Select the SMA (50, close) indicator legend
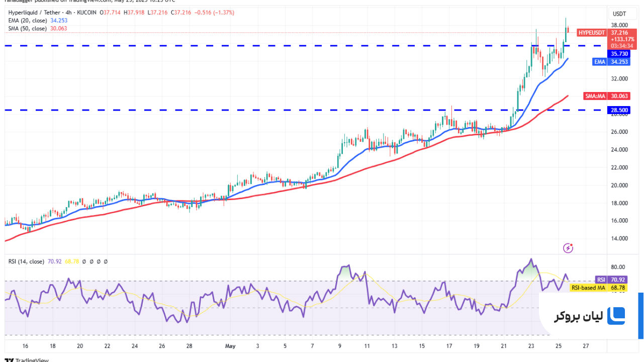The image size is (644, 362). (x=28, y=29)
